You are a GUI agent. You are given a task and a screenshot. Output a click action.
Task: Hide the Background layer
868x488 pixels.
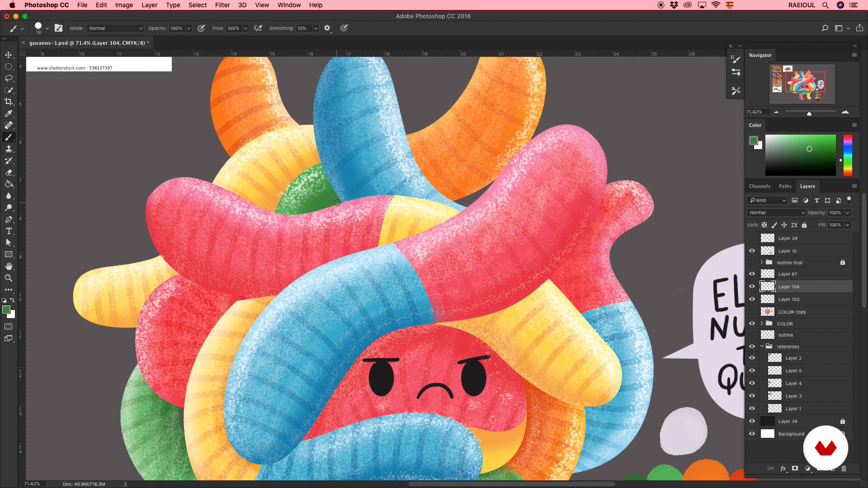pos(752,434)
